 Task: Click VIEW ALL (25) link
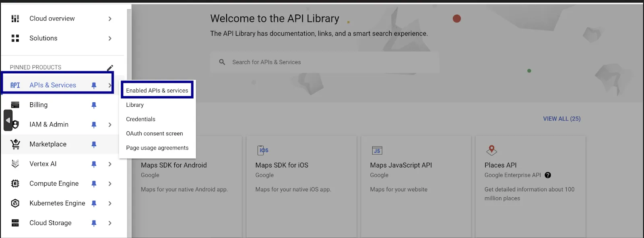561,119
